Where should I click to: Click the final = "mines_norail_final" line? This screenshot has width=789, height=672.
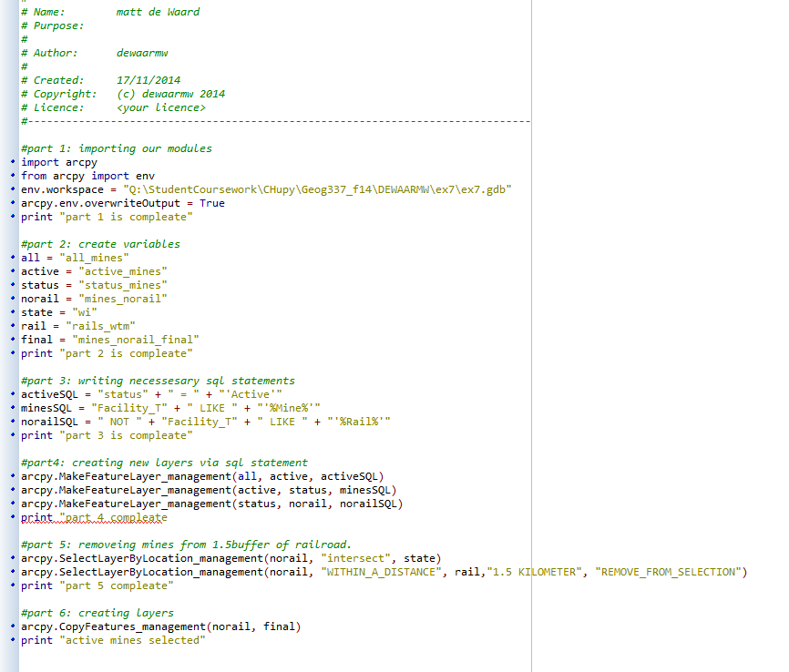(110, 340)
